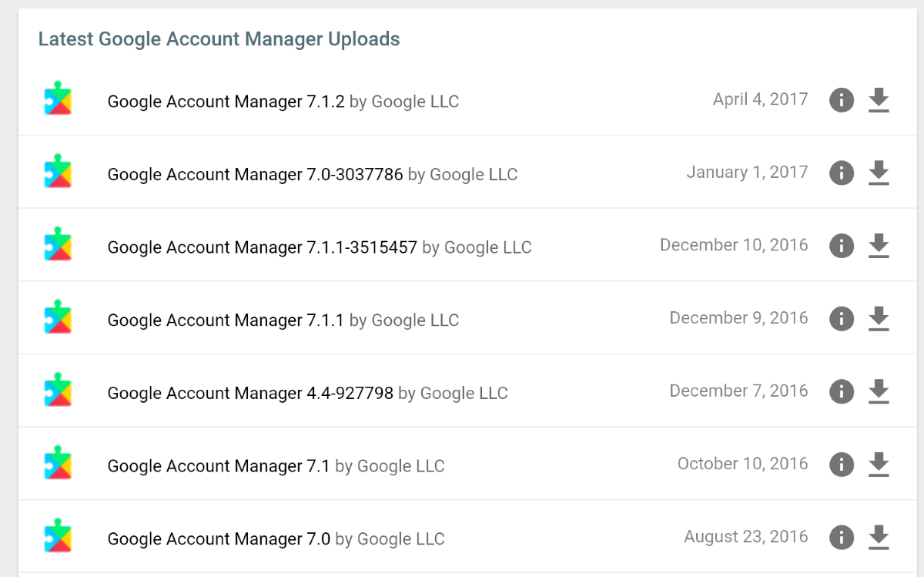924x577 pixels.
Task: Open info for version 7.1.1-3515457
Action: (x=842, y=246)
